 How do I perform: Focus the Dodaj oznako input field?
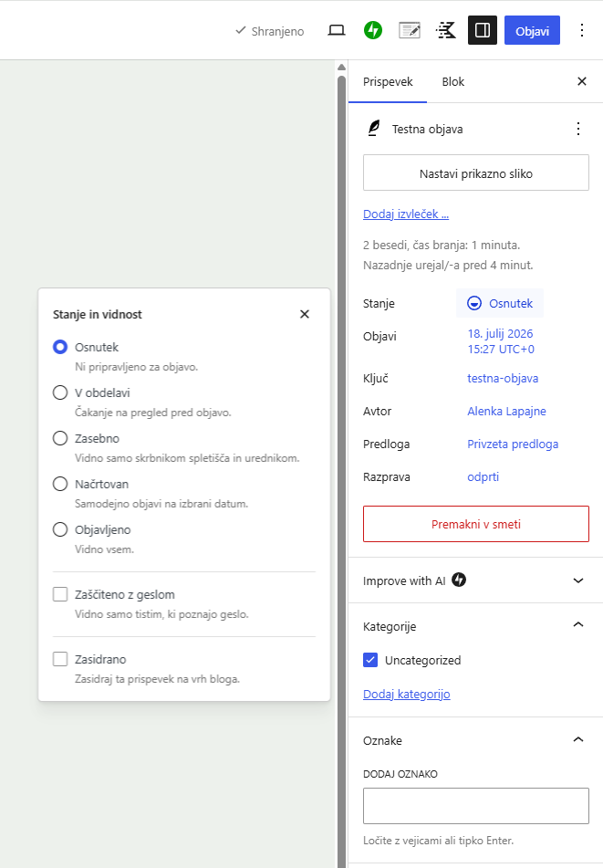point(476,805)
